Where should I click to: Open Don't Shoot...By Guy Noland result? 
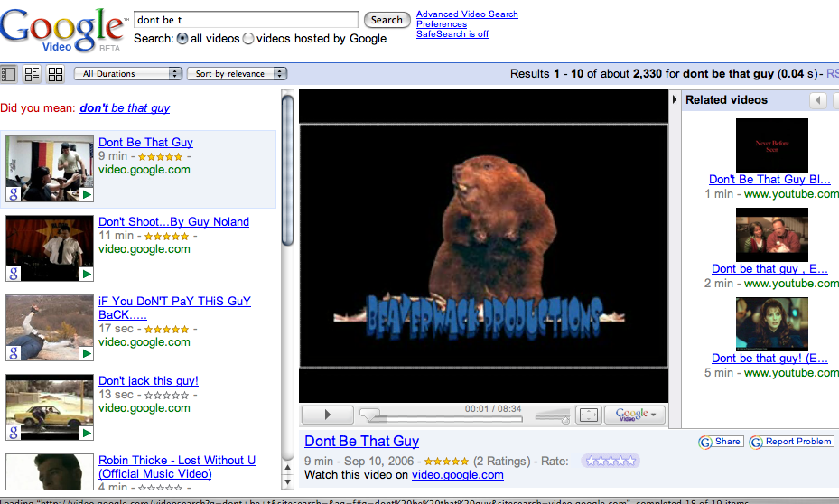tap(173, 221)
